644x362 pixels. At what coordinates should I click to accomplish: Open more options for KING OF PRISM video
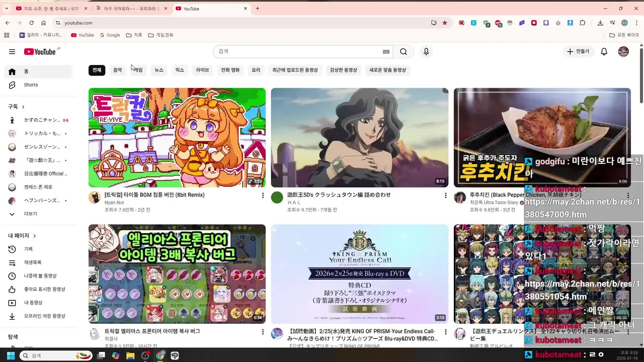pyautogui.click(x=445, y=332)
